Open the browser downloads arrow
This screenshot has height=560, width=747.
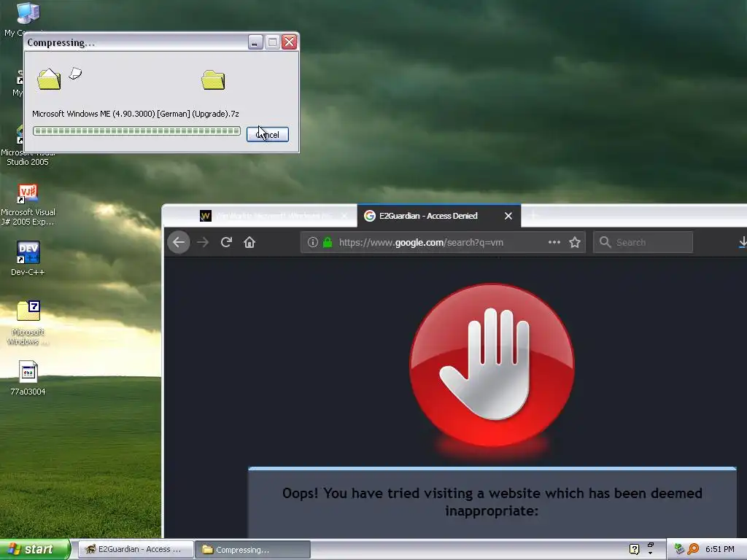pyautogui.click(x=742, y=242)
